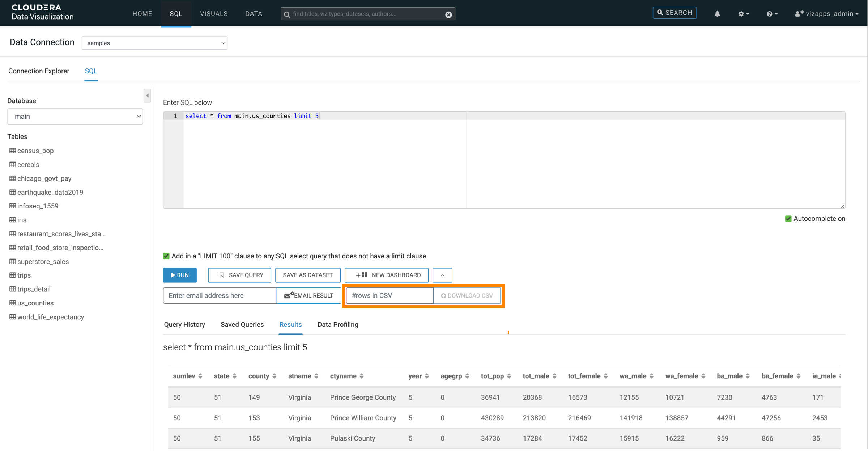This screenshot has height=451, width=868.
Task: Sort by the ctyname column arrows
Action: coord(362,376)
